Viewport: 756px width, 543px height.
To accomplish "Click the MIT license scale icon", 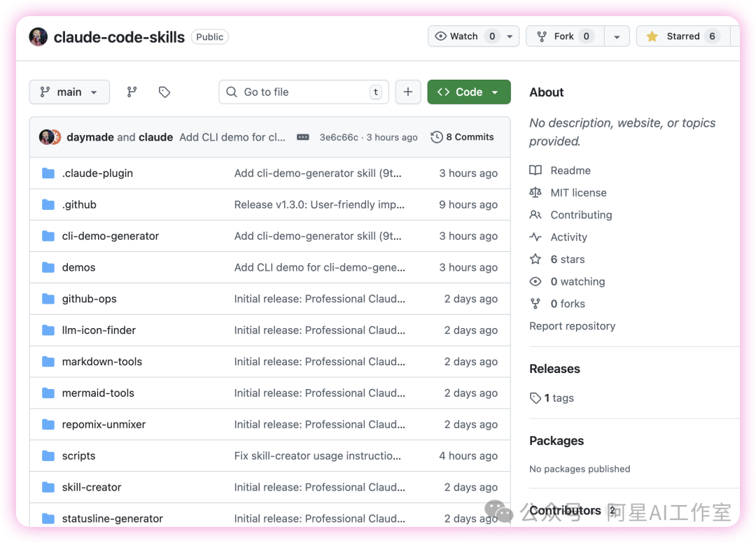I will [x=535, y=192].
